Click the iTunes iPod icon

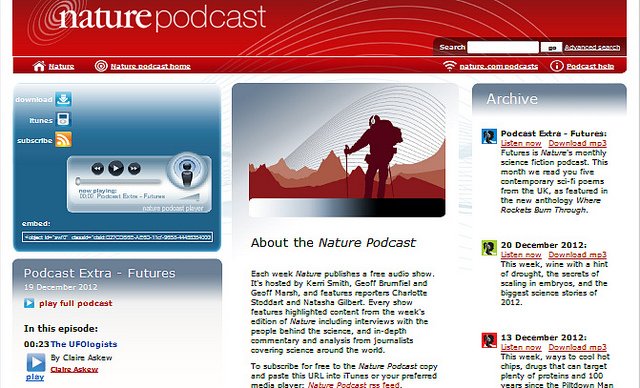(63, 120)
